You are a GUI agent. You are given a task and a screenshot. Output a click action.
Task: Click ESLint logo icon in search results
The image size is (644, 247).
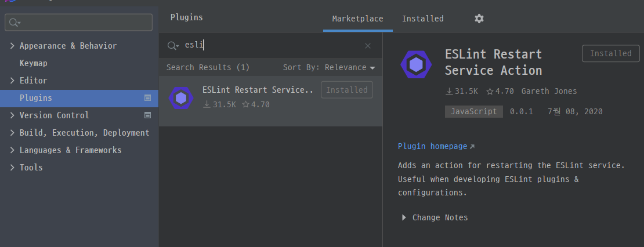pyautogui.click(x=181, y=97)
